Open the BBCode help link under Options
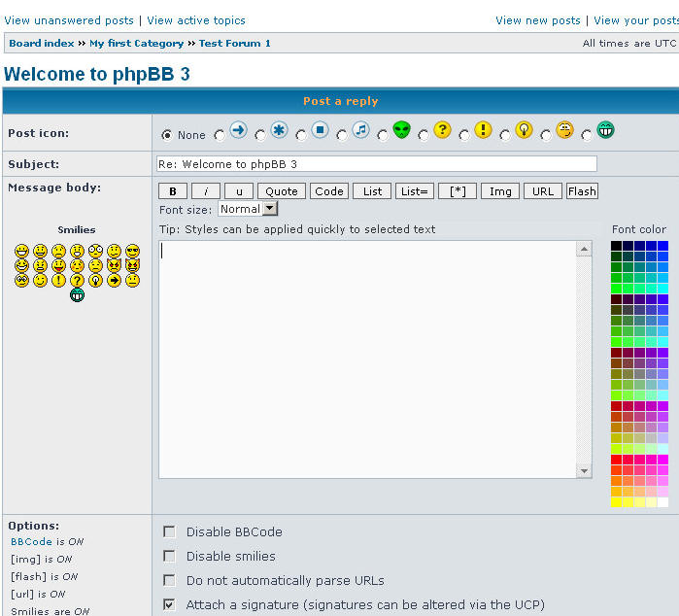The height and width of the screenshot is (616, 679). (31, 541)
